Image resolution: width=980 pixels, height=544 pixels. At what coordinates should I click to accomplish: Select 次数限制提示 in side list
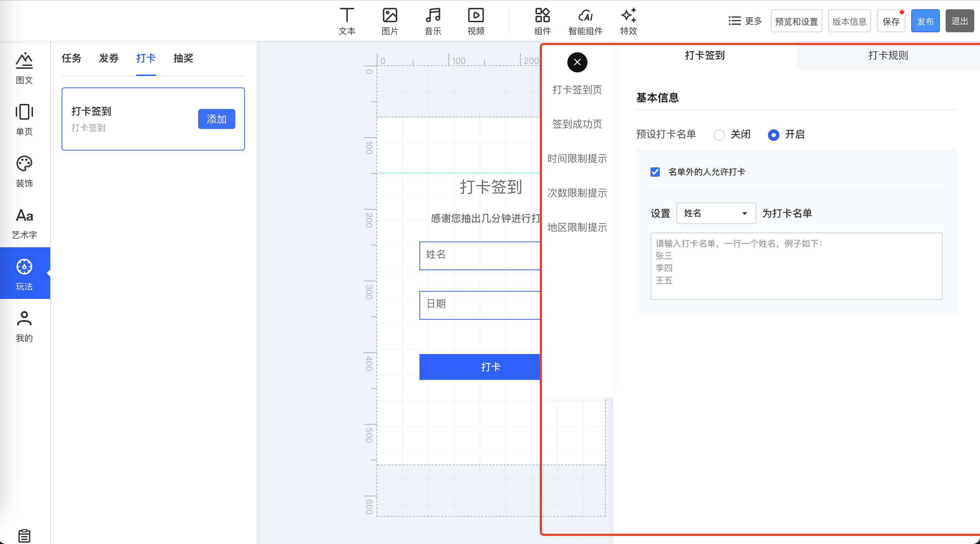click(577, 193)
